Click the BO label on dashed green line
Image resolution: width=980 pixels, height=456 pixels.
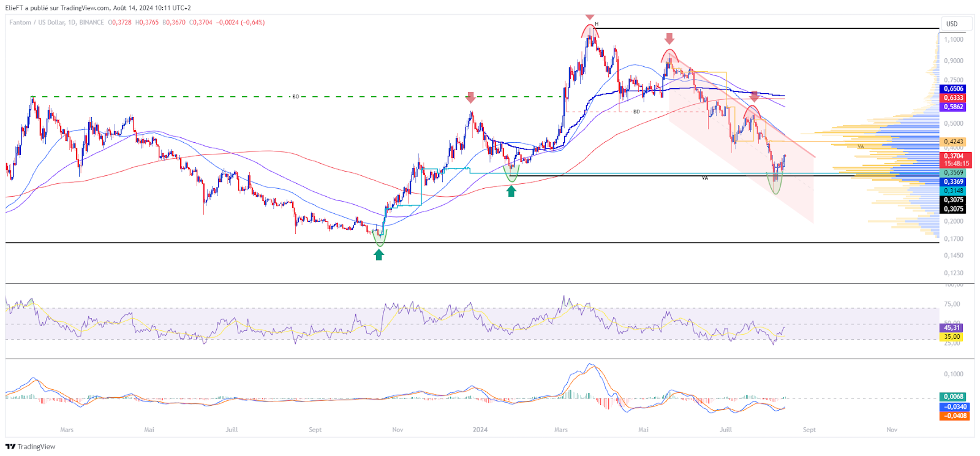pyautogui.click(x=296, y=97)
